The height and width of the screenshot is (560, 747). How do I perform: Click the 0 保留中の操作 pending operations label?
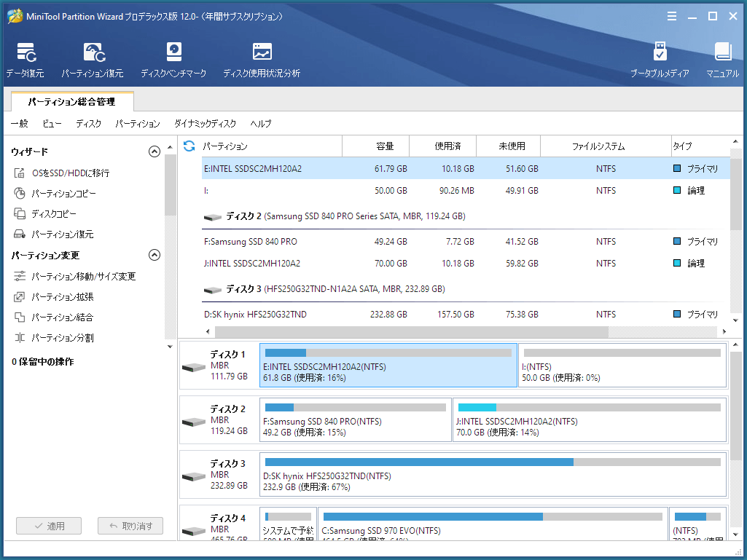pyautogui.click(x=43, y=362)
